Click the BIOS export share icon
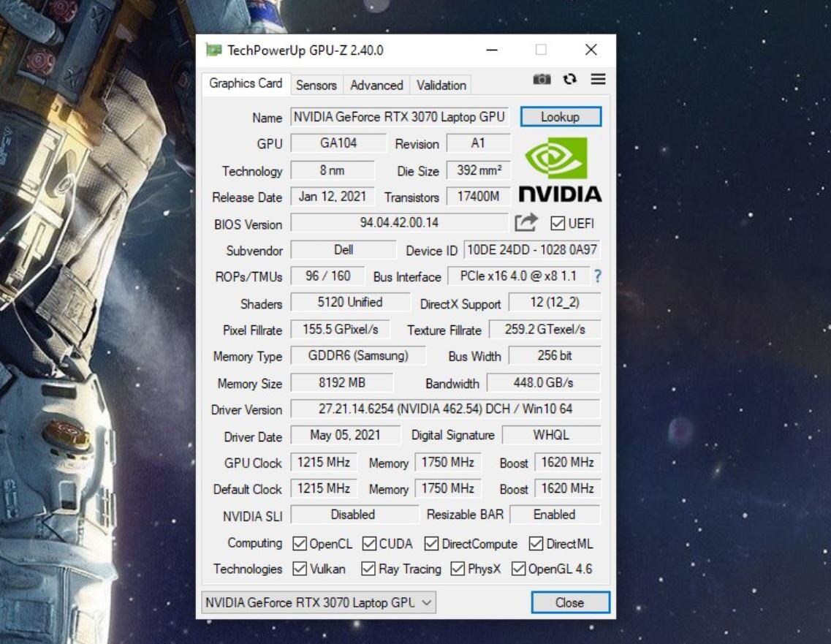The image size is (831, 644). tap(526, 223)
